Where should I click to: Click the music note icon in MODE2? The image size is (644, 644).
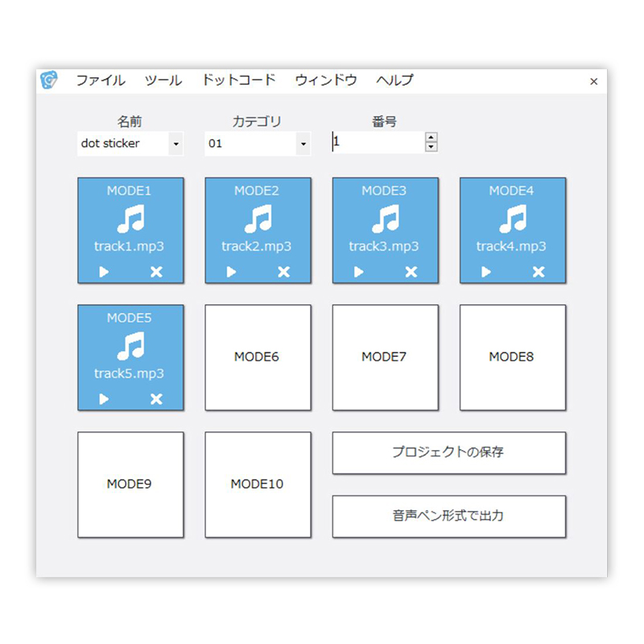point(258,219)
